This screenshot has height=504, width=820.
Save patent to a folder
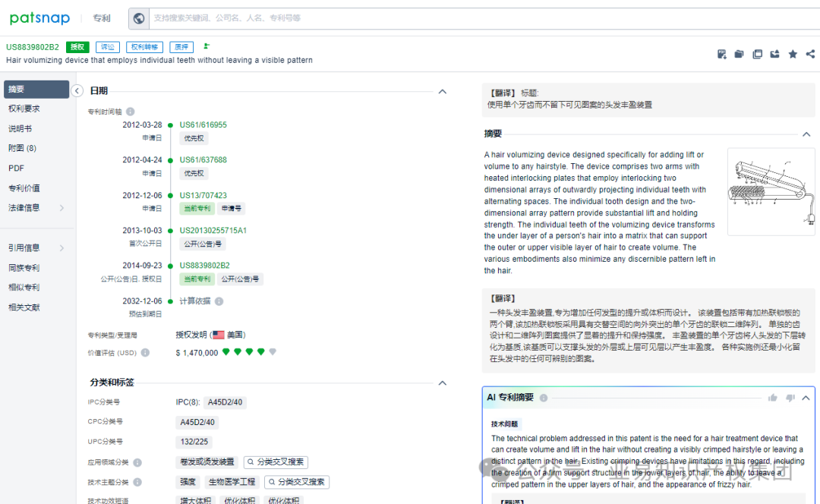click(x=739, y=54)
